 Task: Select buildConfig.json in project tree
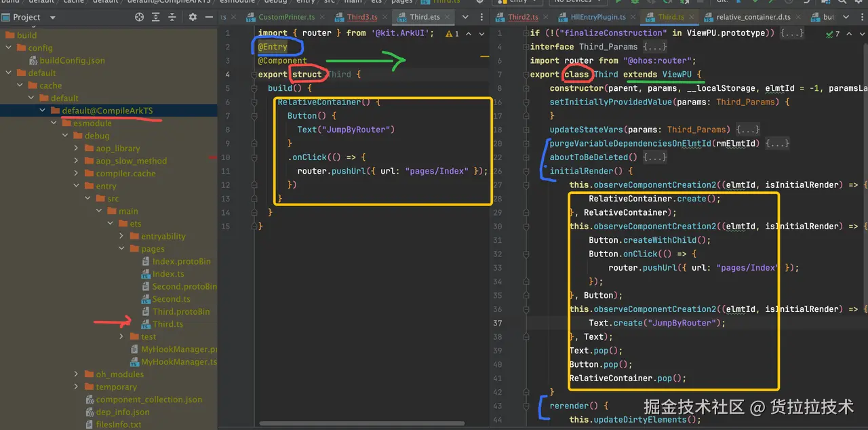(72, 60)
